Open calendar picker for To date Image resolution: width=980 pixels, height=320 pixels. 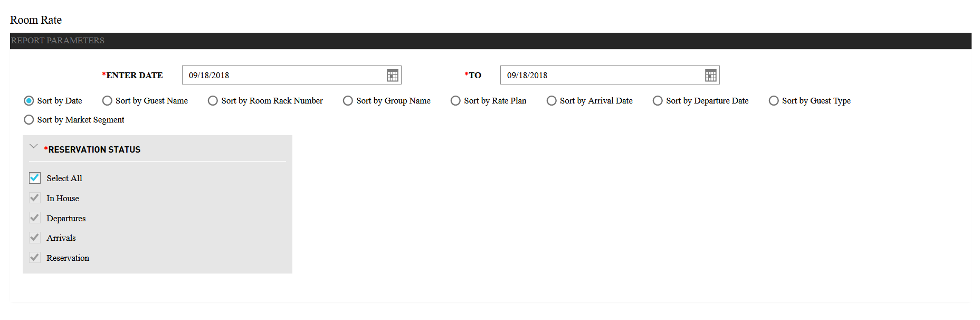(710, 76)
